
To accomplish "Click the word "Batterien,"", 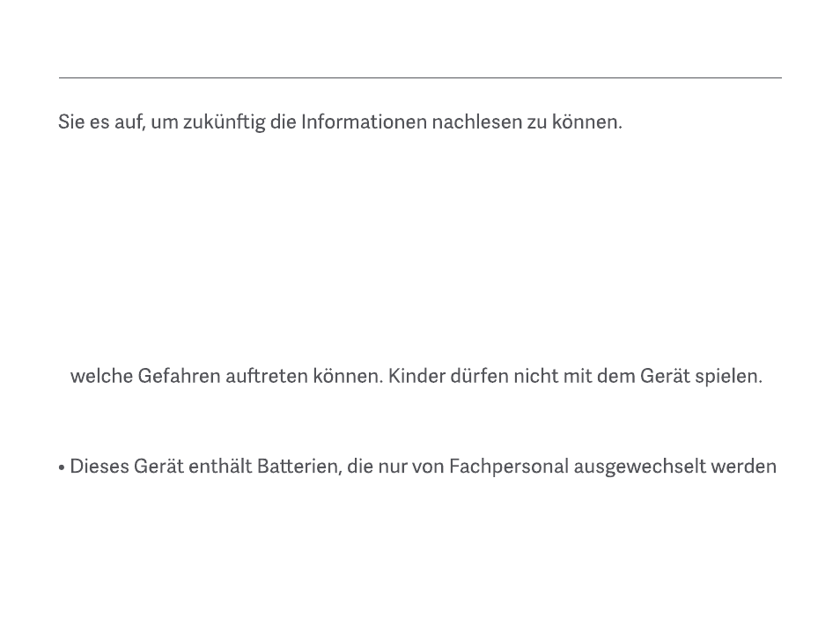I will pyautogui.click(x=298, y=467).
